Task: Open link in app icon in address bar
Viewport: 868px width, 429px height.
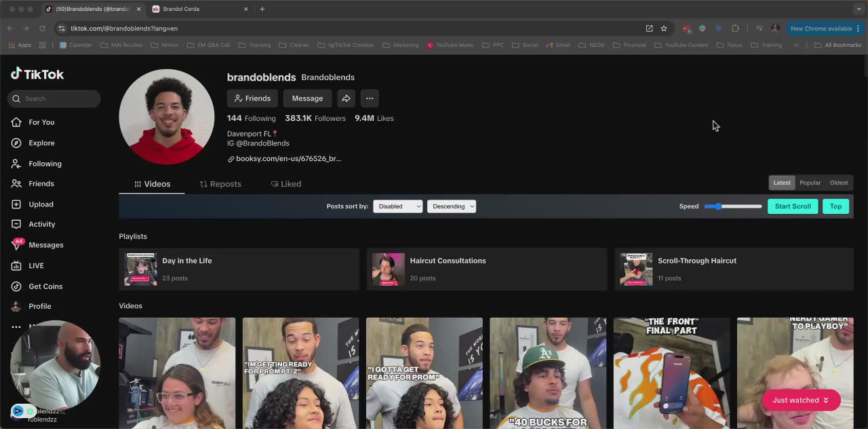Action: coord(649,29)
